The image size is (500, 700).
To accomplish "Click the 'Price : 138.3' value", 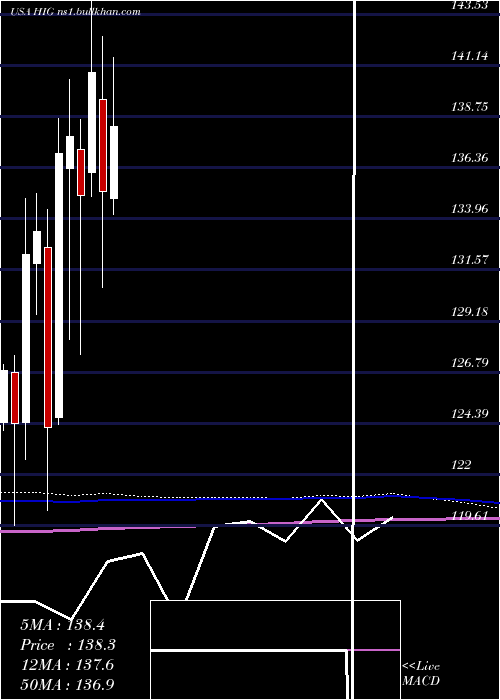I will 68,645.
